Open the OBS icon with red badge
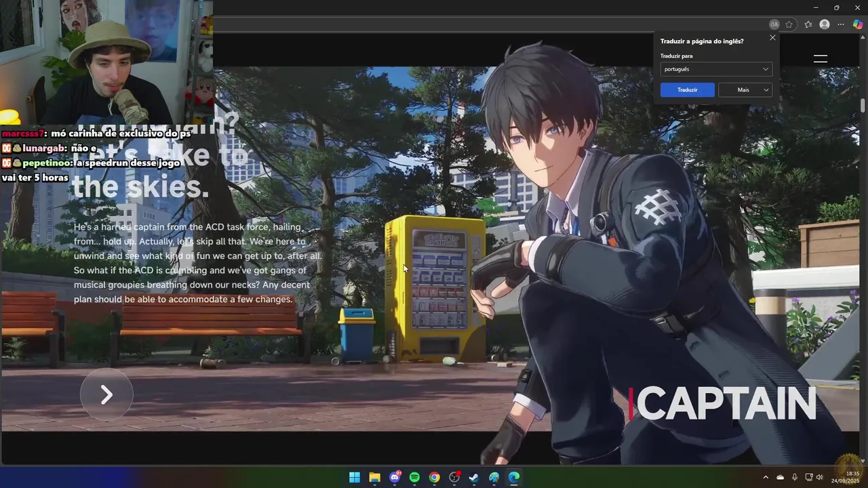 (454, 477)
